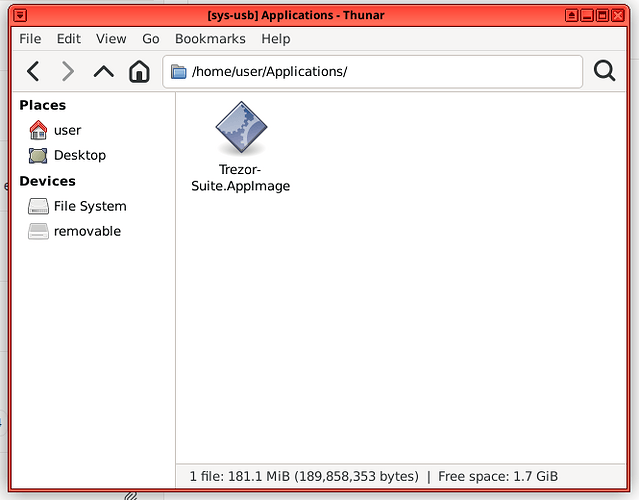Screen dimensions: 639x500
Task: Open search with magnifier icon
Action: coord(604,71)
